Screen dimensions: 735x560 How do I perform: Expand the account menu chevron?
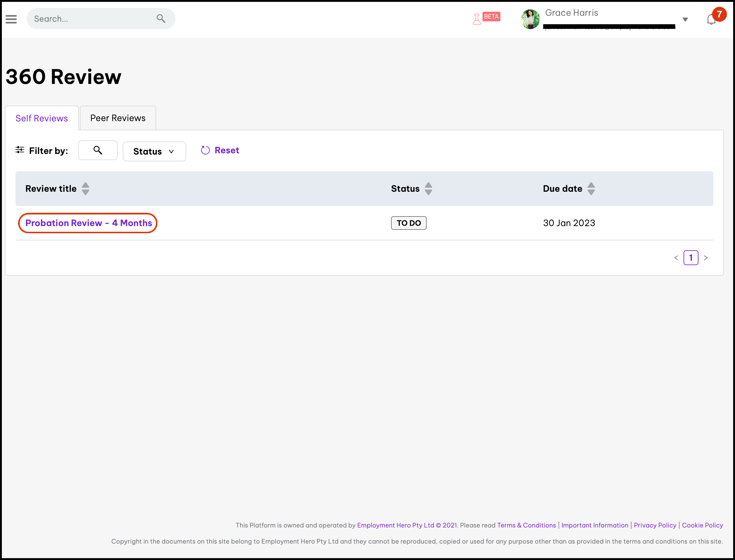click(686, 20)
